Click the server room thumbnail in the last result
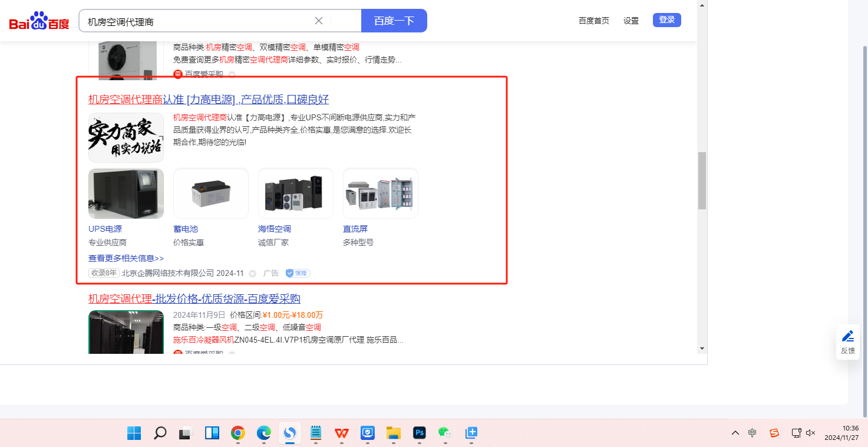This screenshot has width=868, height=447. pos(126,332)
